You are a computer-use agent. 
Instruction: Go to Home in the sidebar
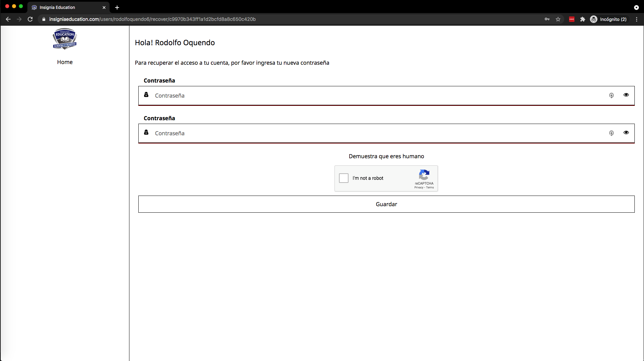point(65,62)
